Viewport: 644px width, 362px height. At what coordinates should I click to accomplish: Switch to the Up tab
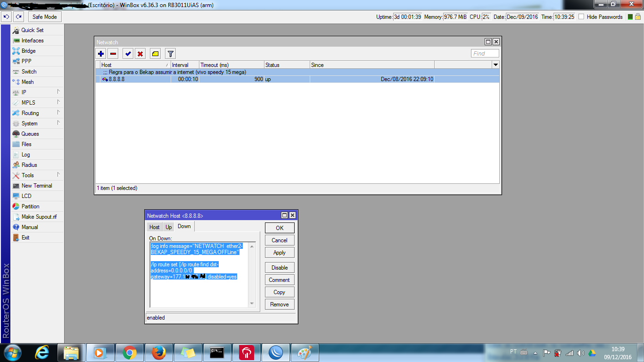[169, 227]
